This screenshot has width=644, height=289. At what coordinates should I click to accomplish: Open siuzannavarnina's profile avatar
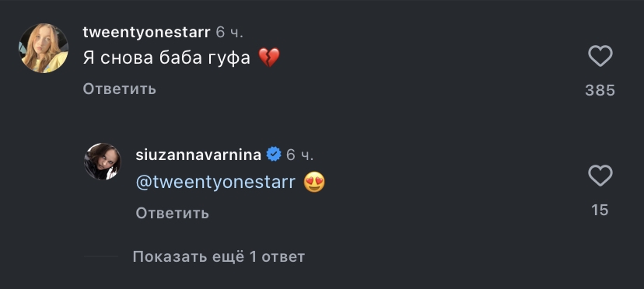point(103,162)
